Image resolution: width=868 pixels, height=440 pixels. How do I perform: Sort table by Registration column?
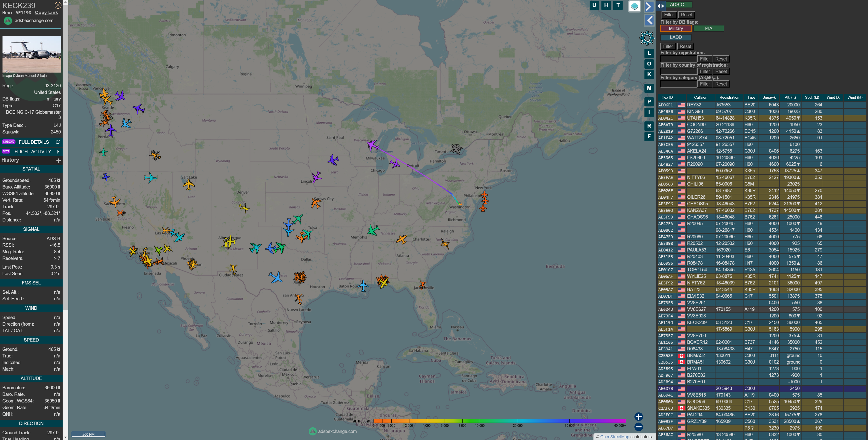pos(729,98)
